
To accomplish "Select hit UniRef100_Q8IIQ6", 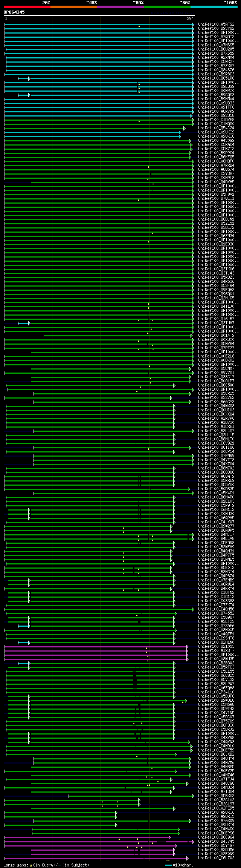I will pos(216,447).
